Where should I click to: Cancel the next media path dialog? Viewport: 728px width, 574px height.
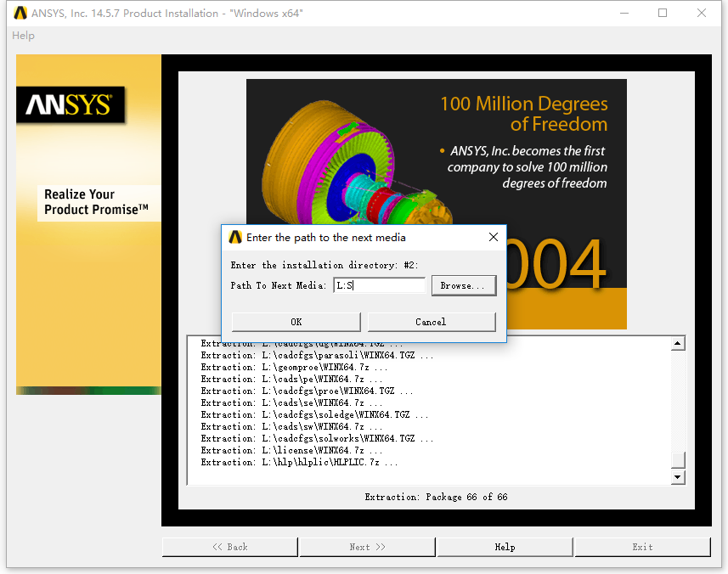tap(432, 322)
